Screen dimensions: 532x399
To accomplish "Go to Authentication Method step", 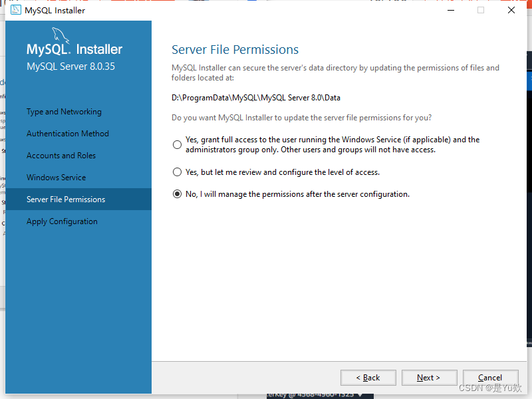I will 68,134.
